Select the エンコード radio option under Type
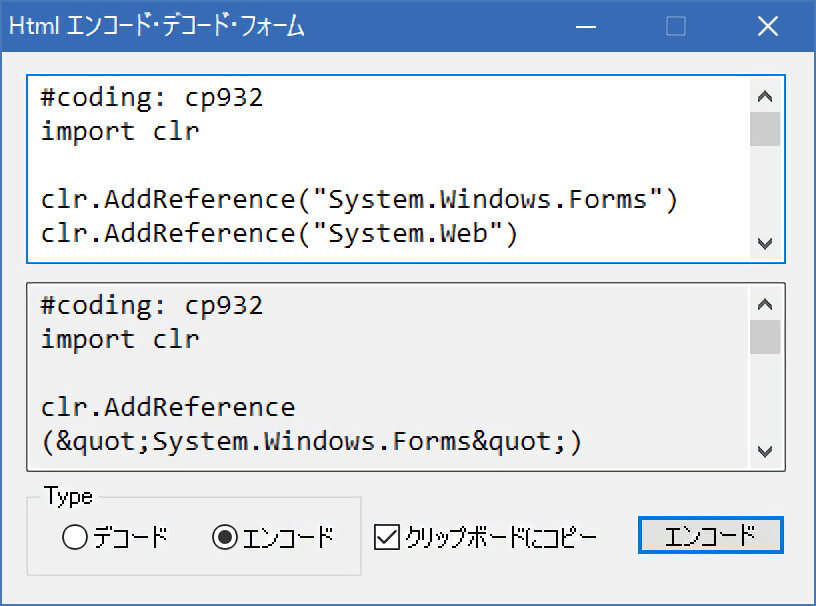This screenshot has height=606, width=816. pos(225,538)
